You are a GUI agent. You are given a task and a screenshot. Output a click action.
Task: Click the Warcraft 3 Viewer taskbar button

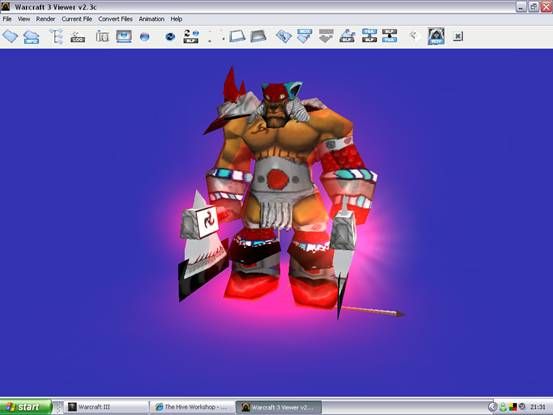(279, 407)
